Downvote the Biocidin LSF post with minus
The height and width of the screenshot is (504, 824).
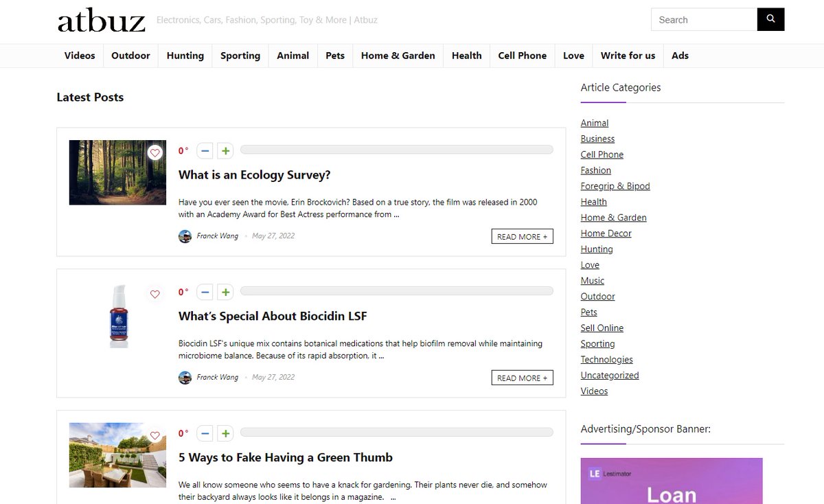coord(205,293)
